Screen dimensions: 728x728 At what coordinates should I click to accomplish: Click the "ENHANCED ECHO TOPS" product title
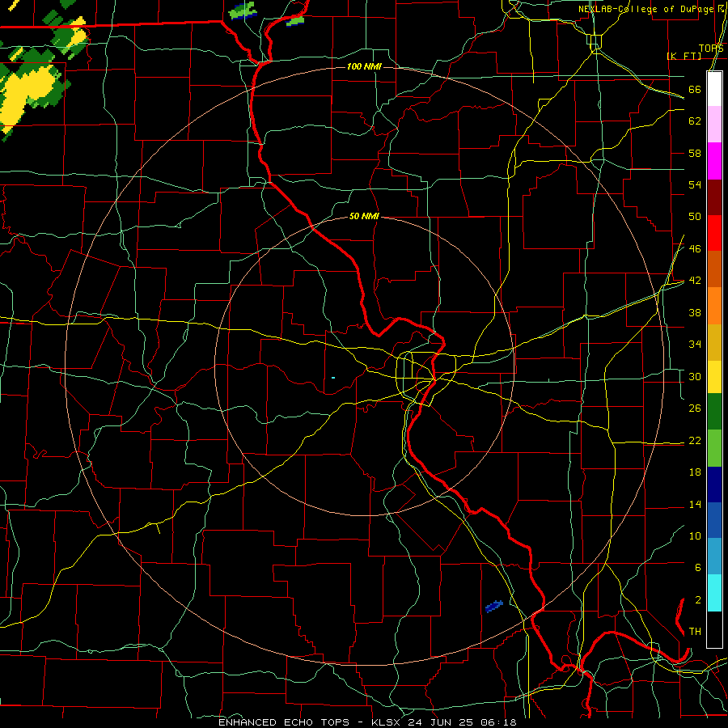(284, 722)
